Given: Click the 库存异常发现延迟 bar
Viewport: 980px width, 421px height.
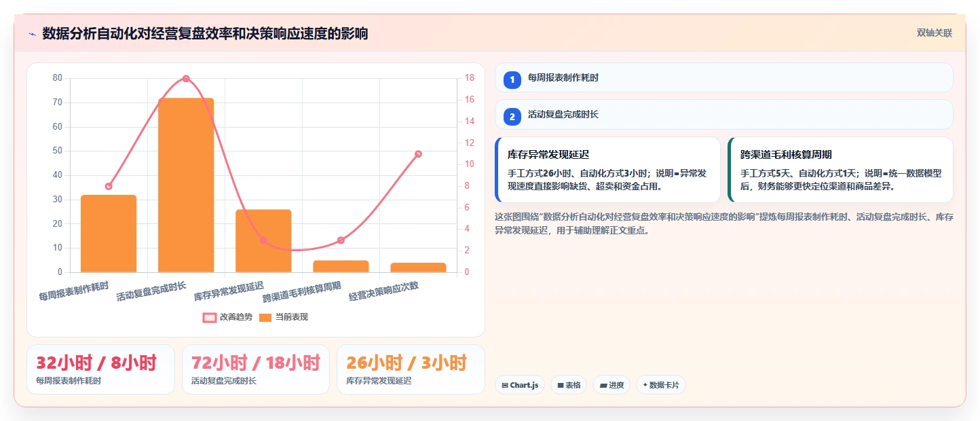Looking at the screenshot, I should pos(263,241).
